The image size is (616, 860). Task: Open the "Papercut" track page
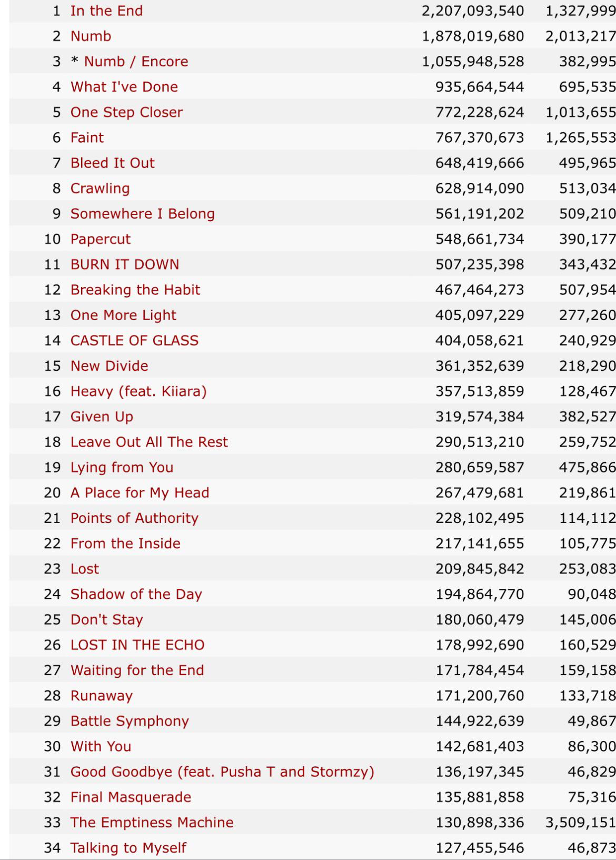coord(101,239)
